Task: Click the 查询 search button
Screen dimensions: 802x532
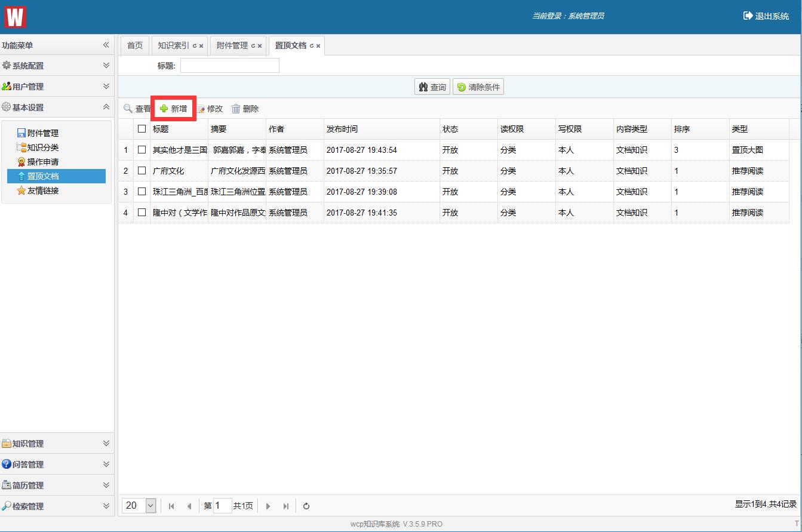Action: (432, 87)
